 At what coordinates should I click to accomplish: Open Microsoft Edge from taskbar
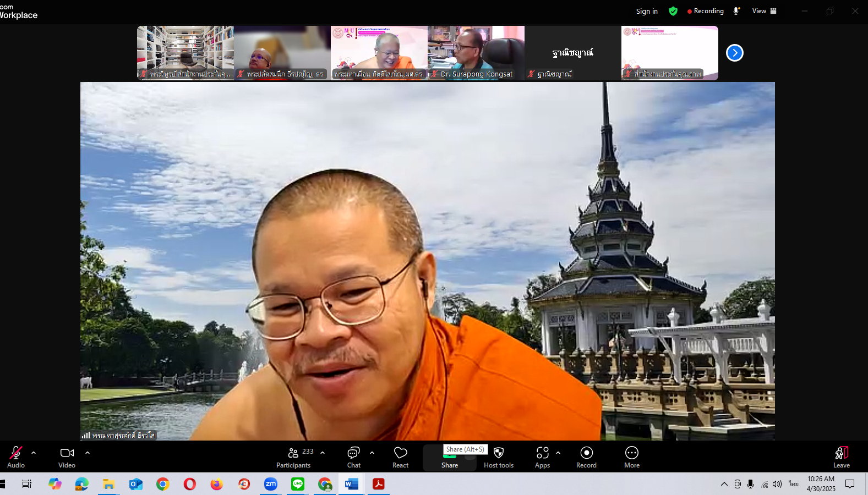tap(82, 484)
